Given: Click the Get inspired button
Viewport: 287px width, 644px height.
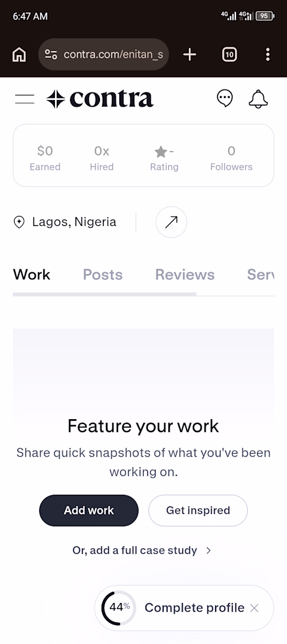Looking at the screenshot, I should pos(198,511).
